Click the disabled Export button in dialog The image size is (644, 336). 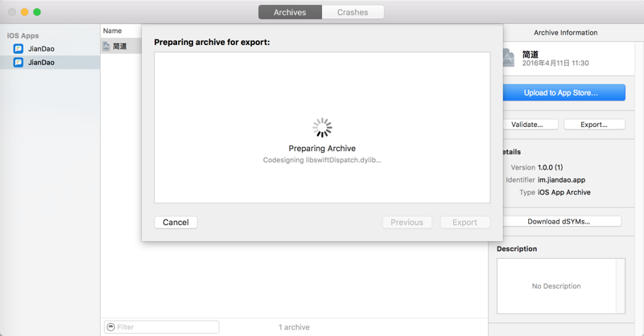[465, 223]
